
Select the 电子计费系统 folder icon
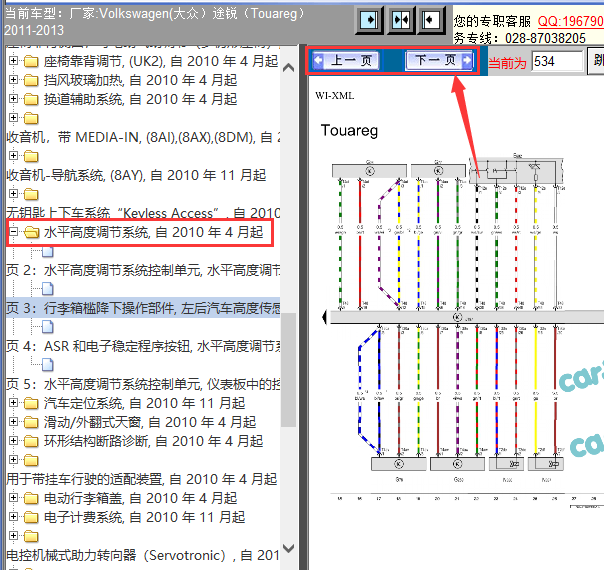[x=31, y=517]
